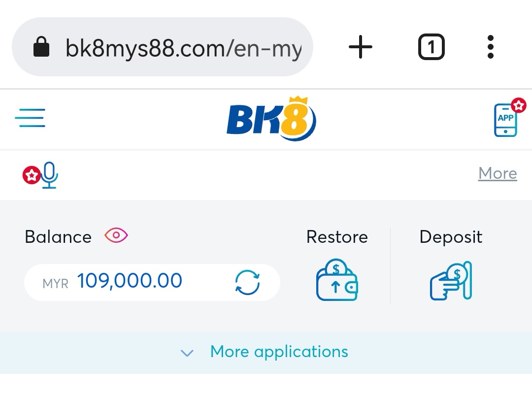The width and height of the screenshot is (532, 397).
Task: Click the Restore text label
Action: [x=337, y=237]
